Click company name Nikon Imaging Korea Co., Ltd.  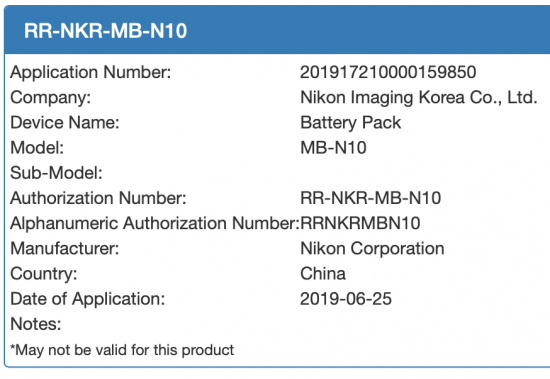coord(419,98)
